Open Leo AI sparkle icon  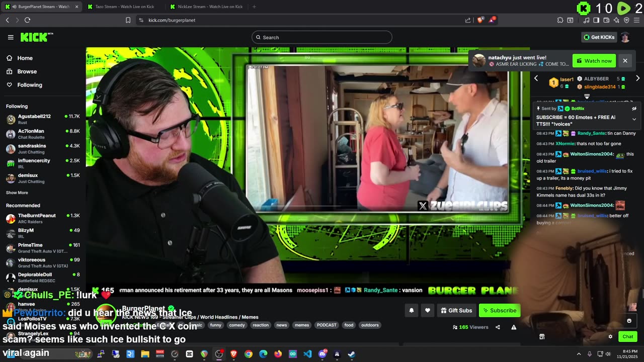coord(616,20)
